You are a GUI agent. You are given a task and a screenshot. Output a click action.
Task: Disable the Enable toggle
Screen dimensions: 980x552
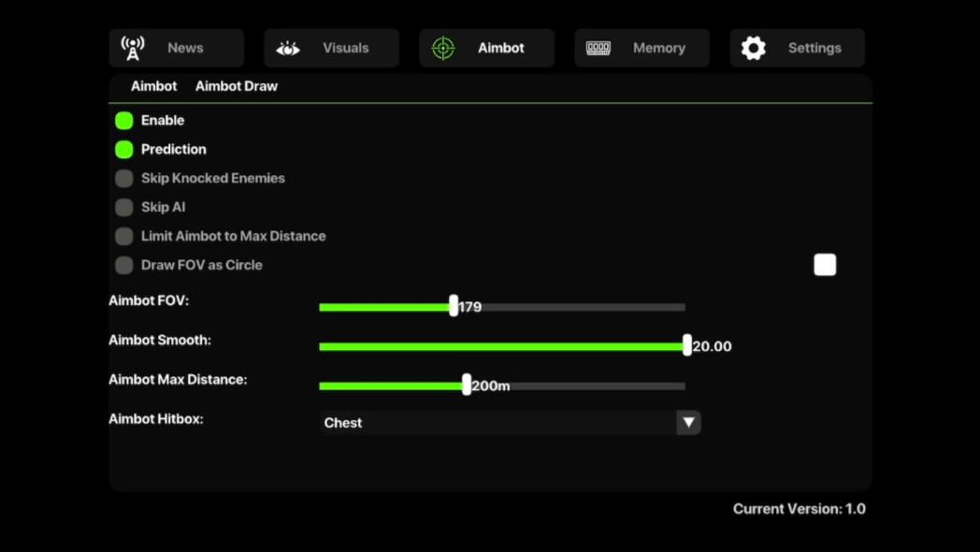[123, 121]
